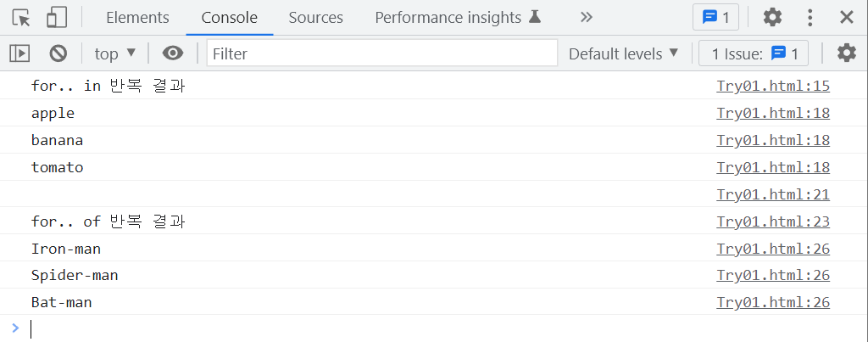This screenshot has height=342, width=868.
Task: Click the clear console icon
Action: pos(58,53)
